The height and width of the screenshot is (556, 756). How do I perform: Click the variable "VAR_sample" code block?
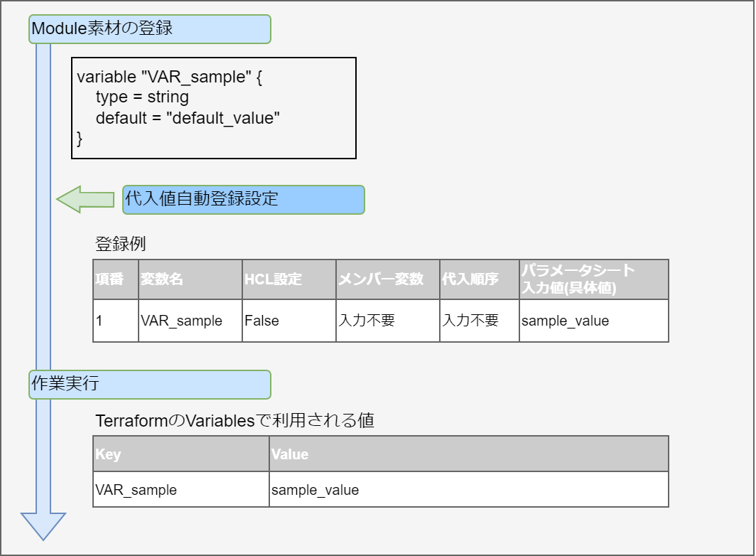214,108
